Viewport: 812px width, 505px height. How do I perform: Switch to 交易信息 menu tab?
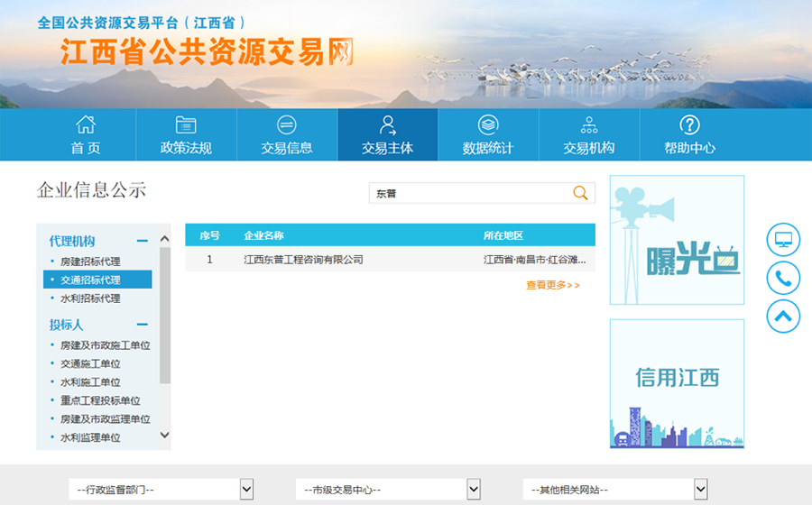[287, 135]
